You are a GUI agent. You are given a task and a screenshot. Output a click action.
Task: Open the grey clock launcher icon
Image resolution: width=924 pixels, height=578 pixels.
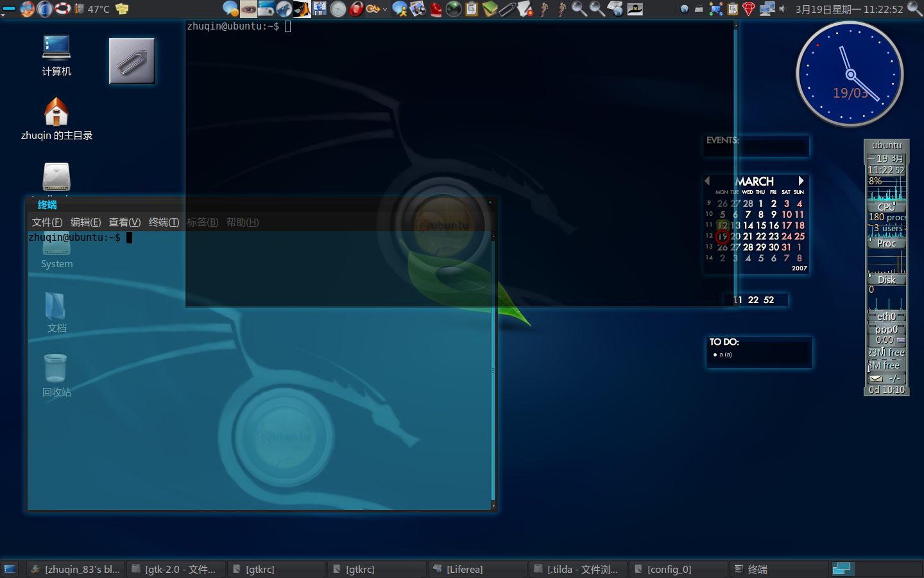click(x=338, y=9)
